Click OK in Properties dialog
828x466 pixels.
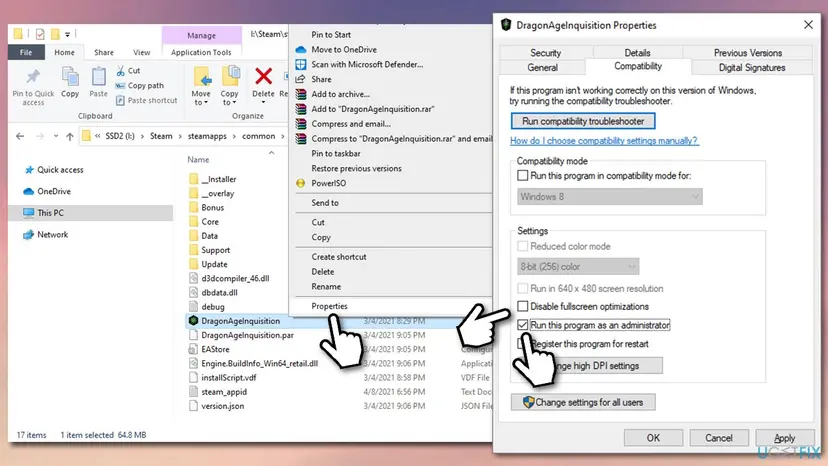(x=653, y=437)
